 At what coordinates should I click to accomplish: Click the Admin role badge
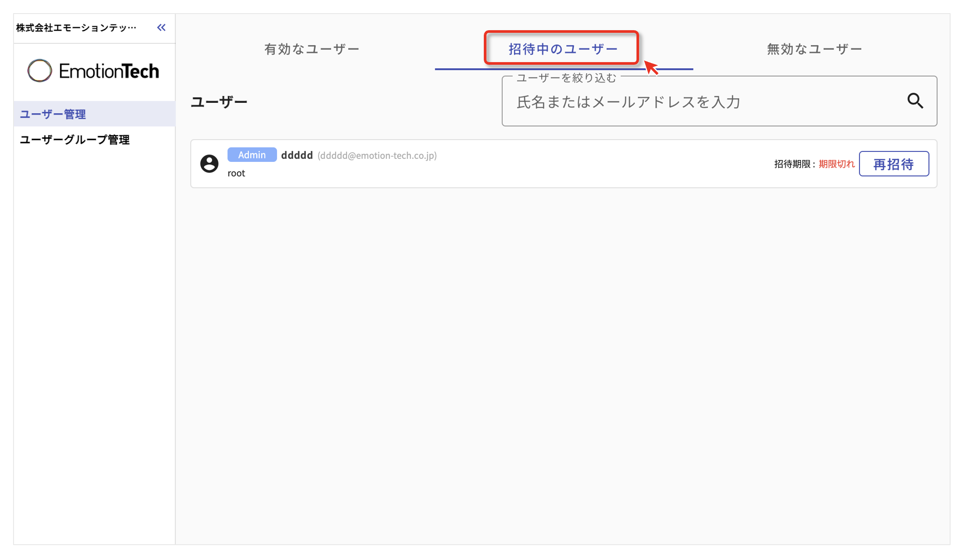[252, 154]
